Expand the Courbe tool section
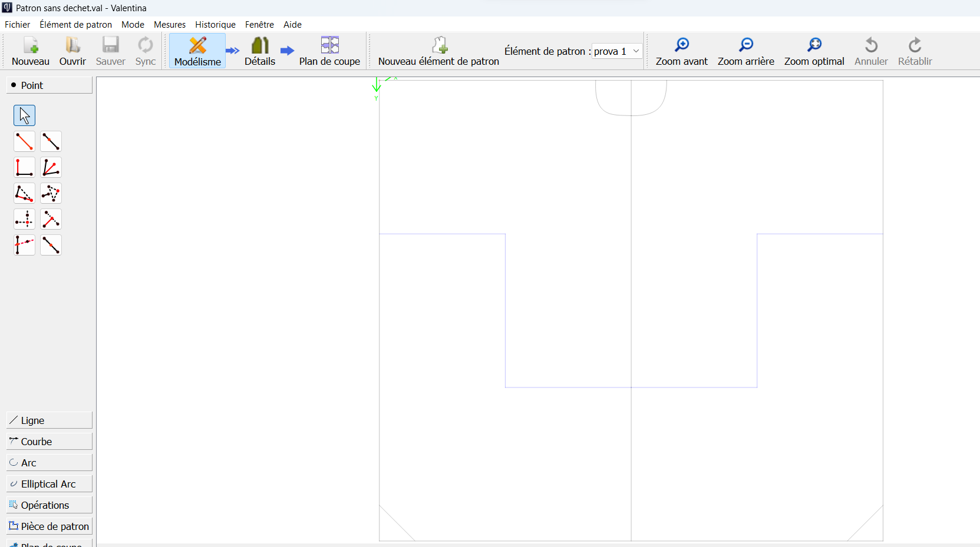This screenshot has height=547, width=980. click(x=50, y=442)
